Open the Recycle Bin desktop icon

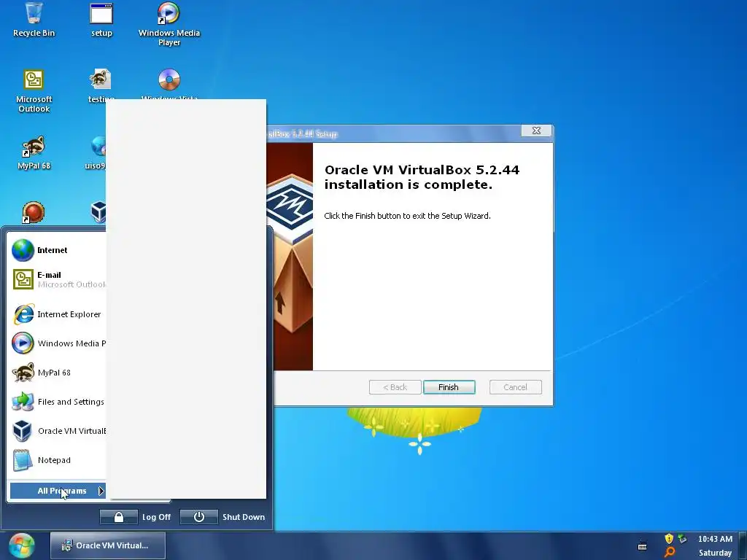(34, 19)
